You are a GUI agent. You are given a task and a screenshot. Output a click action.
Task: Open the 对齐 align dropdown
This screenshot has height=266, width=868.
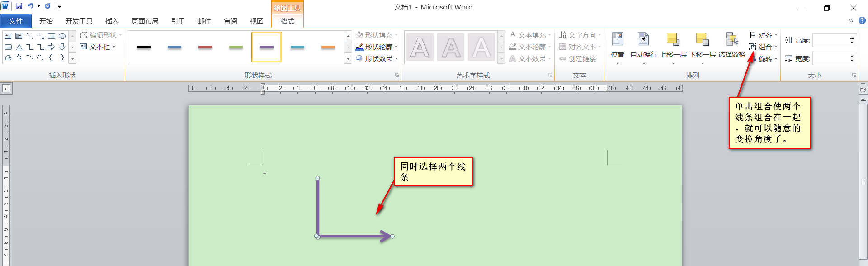pyautogui.click(x=763, y=35)
